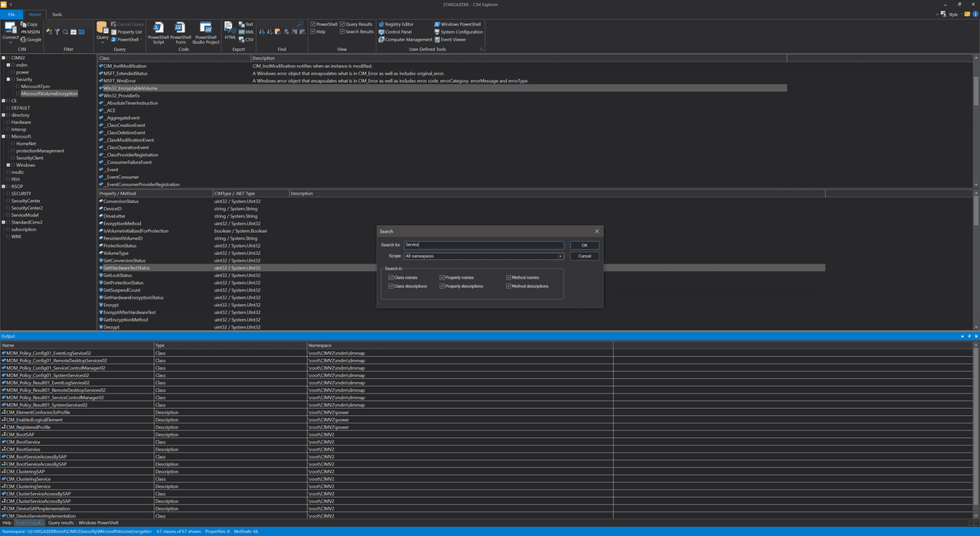The width and height of the screenshot is (980, 536).
Task: Collapse the CIMV2 namespace node
Action: (4, 57)
